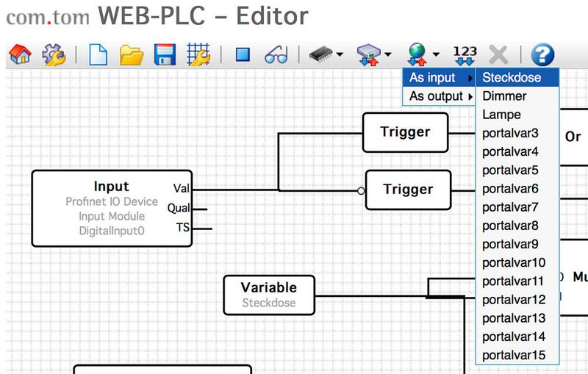Select portalvar14 in submenu
The image size is (588, 374).
517,337
